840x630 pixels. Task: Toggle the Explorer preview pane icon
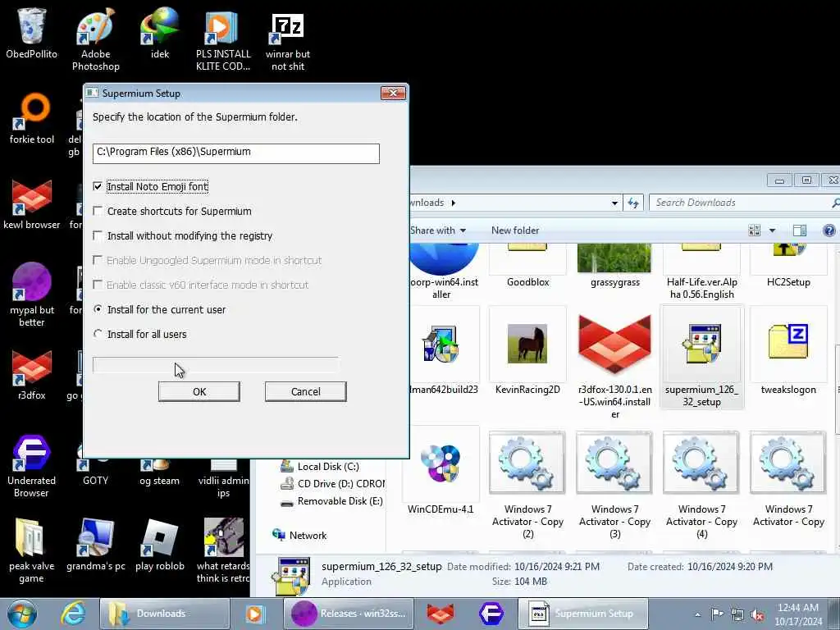pyautogui.click(x=799, y=231)
